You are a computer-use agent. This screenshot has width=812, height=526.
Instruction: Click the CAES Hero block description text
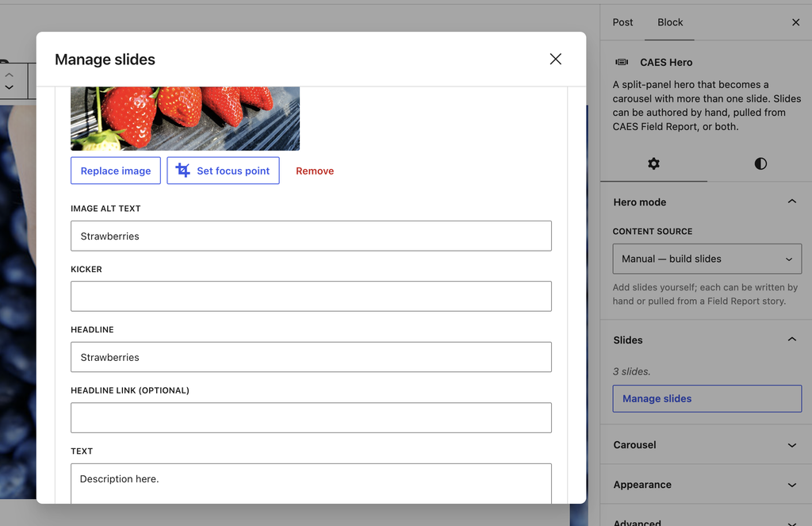pyautogui.click(x=707, y=106)
